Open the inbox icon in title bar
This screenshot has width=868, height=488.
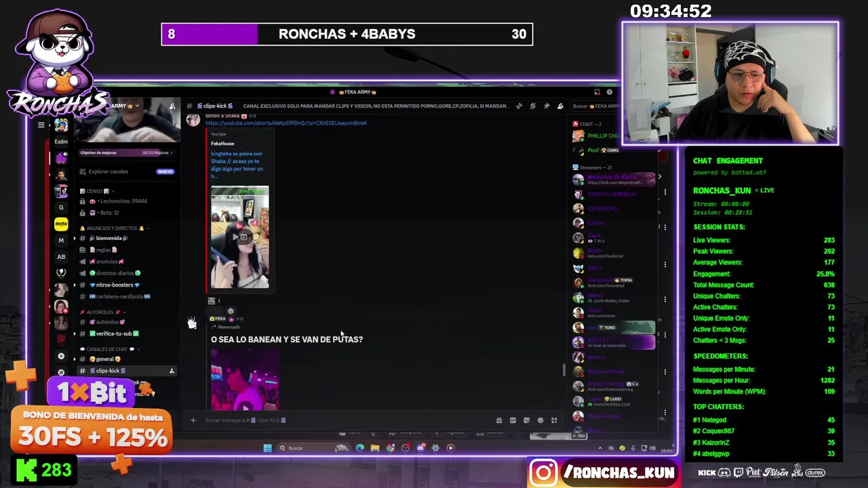tap(597, 92)
